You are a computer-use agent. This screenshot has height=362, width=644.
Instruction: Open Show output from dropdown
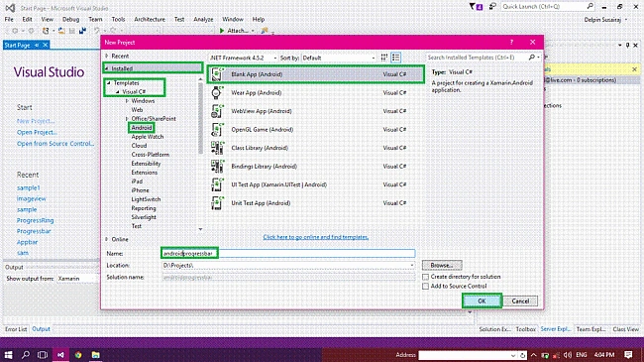pyautogui.click(x=76, y=279)
